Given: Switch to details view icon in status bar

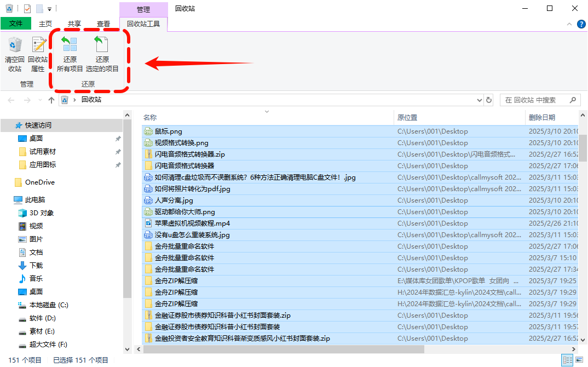Looking at the screenshot, I should (x=567, y=360).
